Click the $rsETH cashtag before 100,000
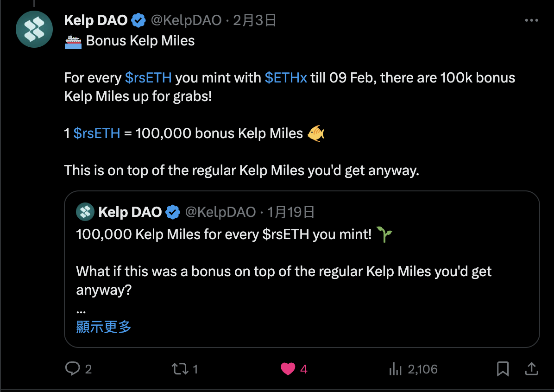Viewport: 554px width, 392px height. coord(97,133)
